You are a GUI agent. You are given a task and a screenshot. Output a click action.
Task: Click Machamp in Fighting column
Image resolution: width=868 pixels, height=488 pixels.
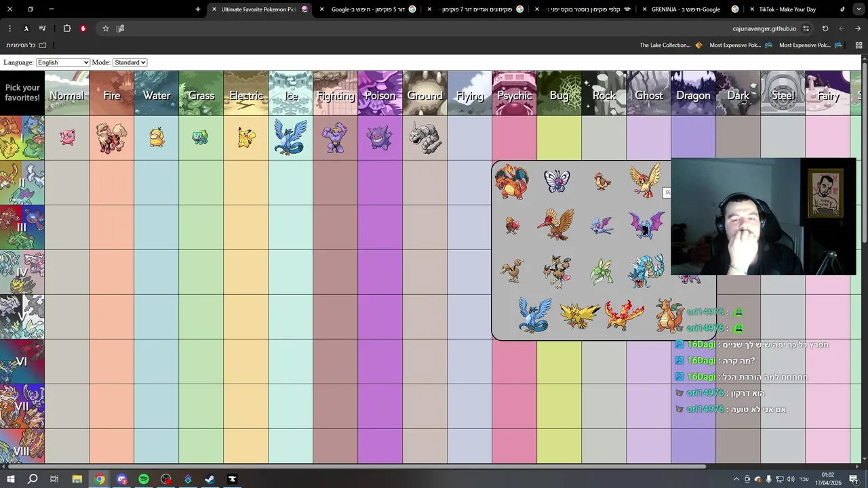[335, 138]
